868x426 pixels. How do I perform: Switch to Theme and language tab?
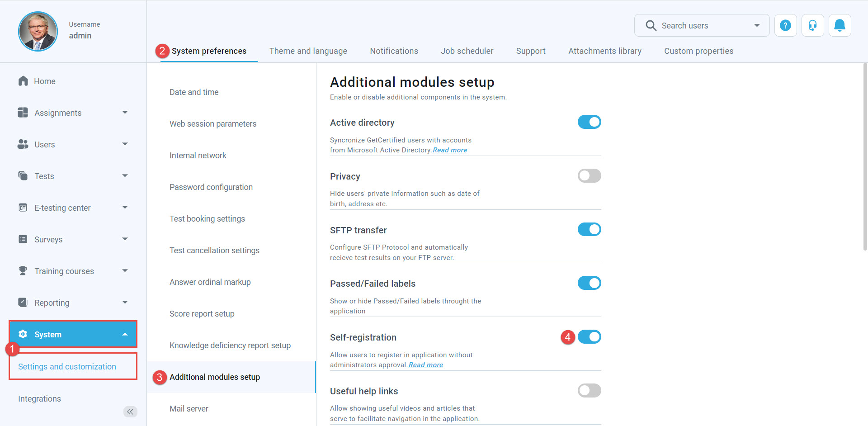(308, 51)
